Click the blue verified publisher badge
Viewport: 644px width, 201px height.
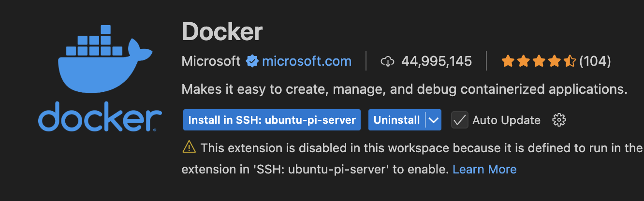(251, 61)
